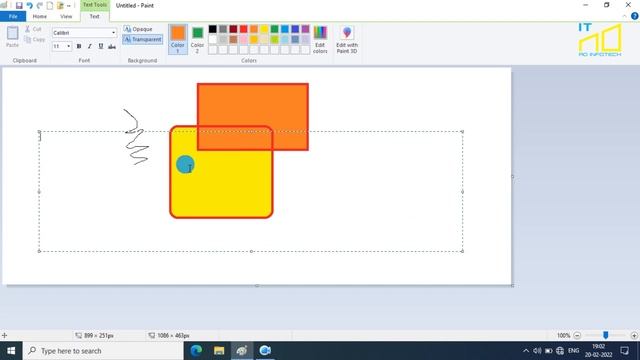Open network settings globe icon
This screenshot has height=360, width=640.
point(560,351)
